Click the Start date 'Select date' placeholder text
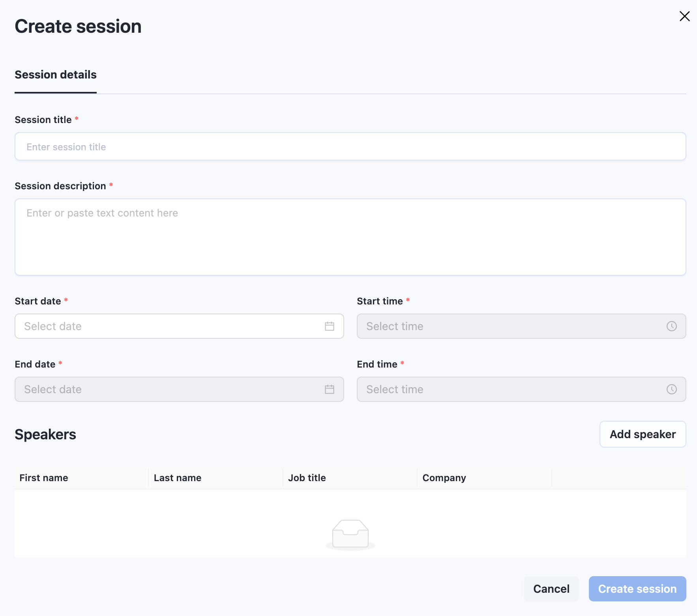Viewport: 697px width, 616px height. [x=53, y=327]
